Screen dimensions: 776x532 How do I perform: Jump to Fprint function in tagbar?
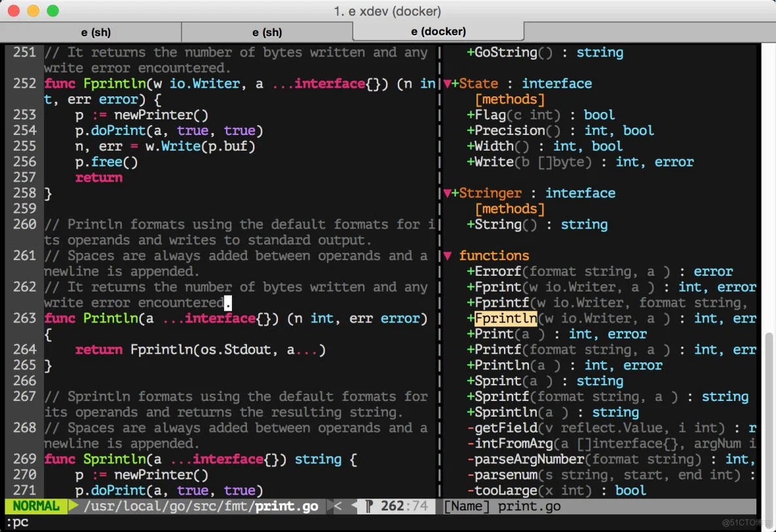[611, 287]
